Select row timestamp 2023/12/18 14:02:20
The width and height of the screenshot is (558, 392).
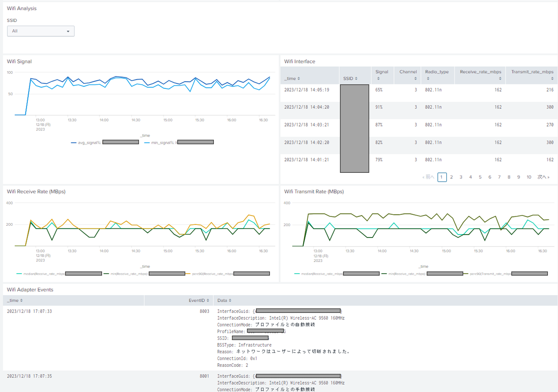tap(307, 142)
